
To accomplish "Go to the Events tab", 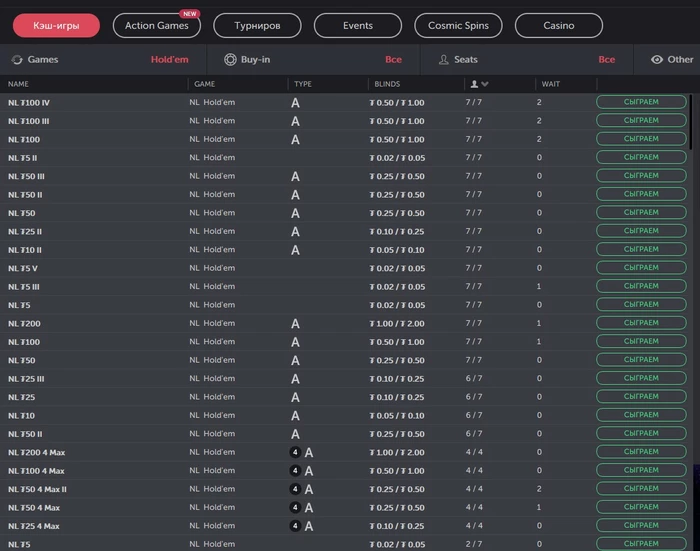I will (358, 25).
